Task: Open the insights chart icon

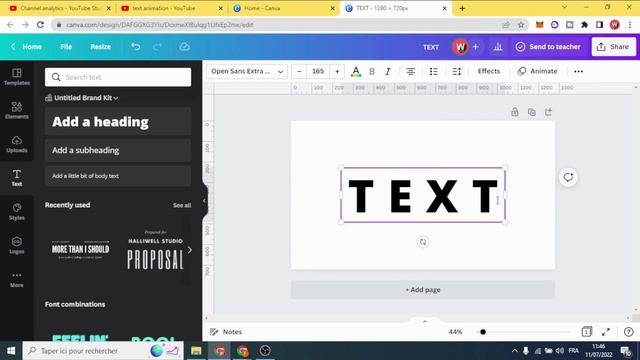Action: point(498,47)
